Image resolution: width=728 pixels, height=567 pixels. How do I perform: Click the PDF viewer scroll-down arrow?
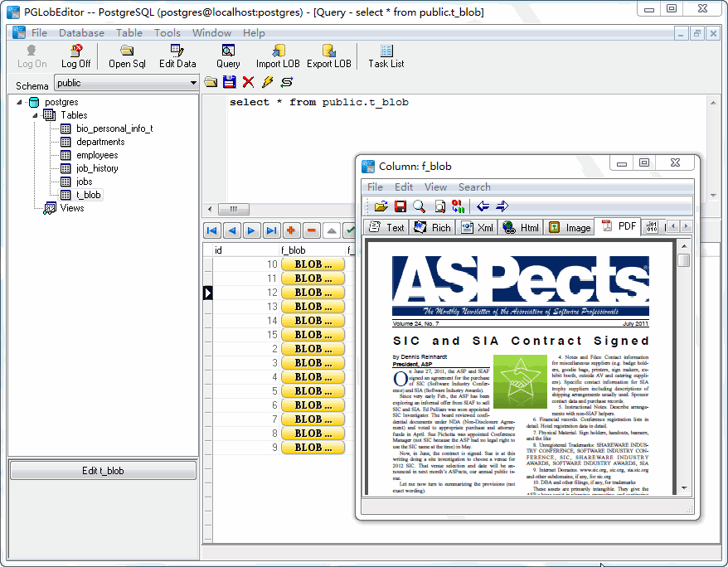point(684,487)
